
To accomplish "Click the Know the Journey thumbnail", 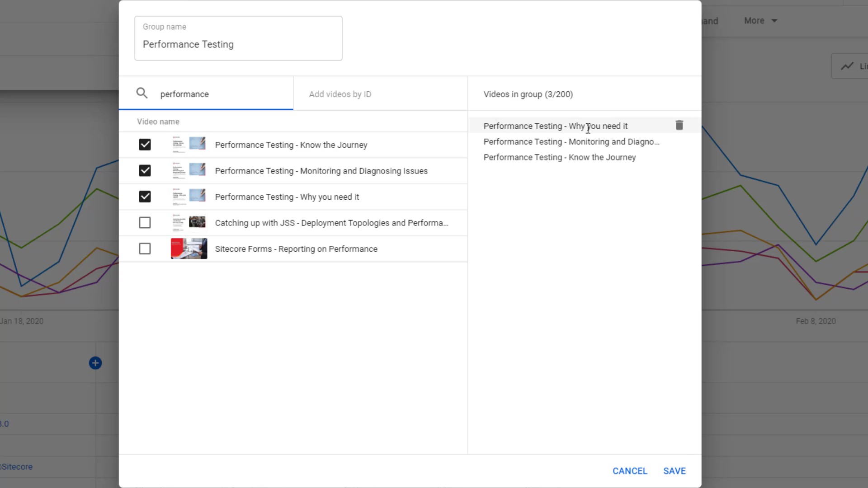I will click(x=189, y=145).
